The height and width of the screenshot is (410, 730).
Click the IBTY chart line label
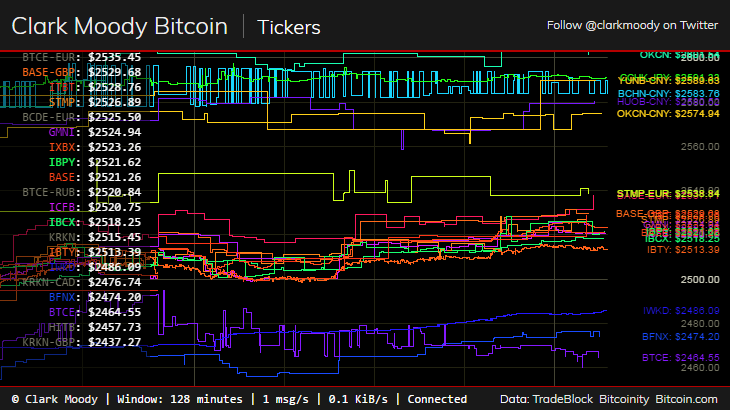tap(683, 250)
